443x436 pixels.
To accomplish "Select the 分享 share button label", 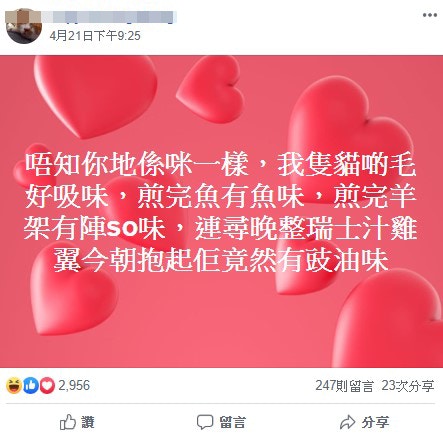I will [375, 422].
